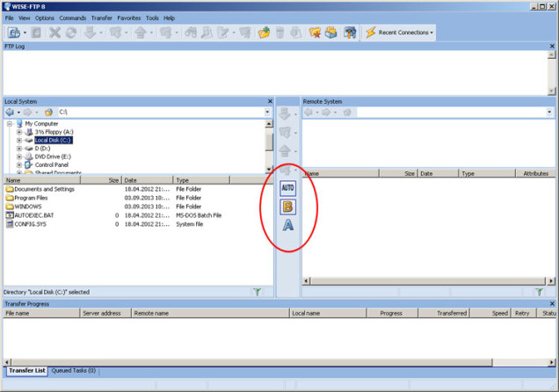Click the local path field showing C:\
559x392 pixels.
[x=158, y=113]
